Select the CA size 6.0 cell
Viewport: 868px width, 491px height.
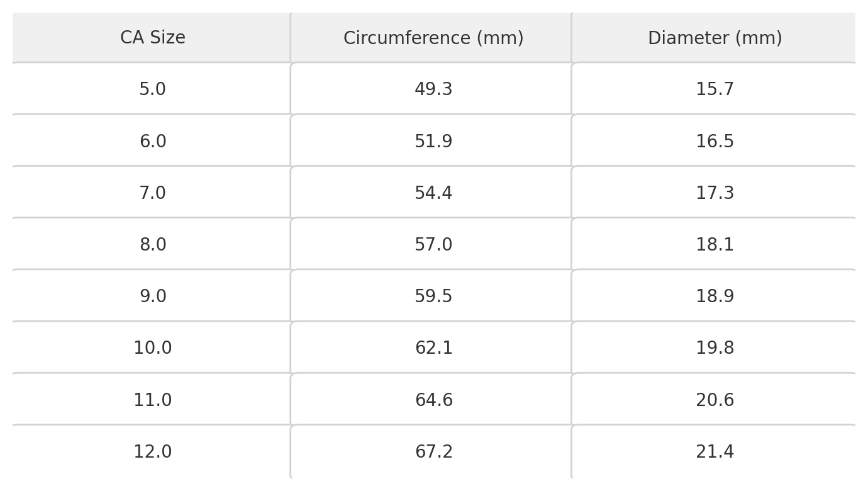pyautogui.click(x=152, y=141)
